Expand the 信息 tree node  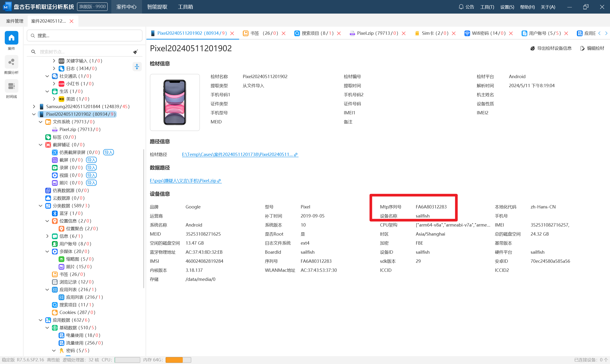click(x=47, y=236)
